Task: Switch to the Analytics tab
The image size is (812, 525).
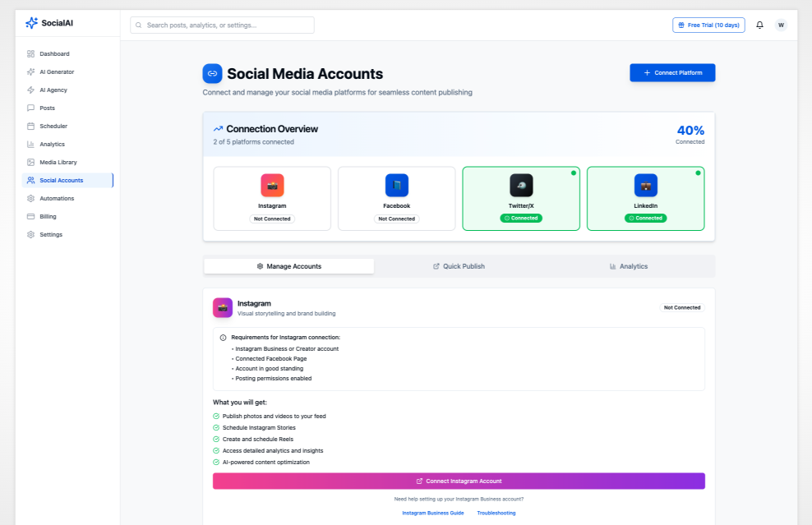Action: [628, 265]
